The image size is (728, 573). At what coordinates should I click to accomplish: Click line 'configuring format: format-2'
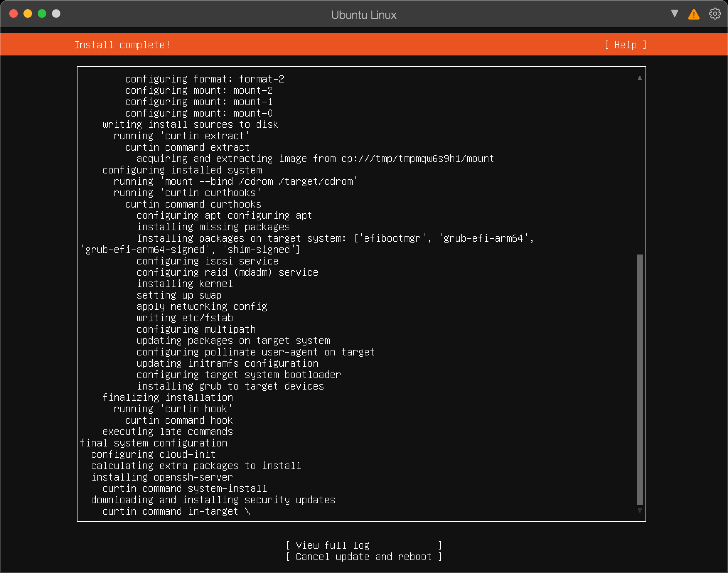tap(204, 79)
